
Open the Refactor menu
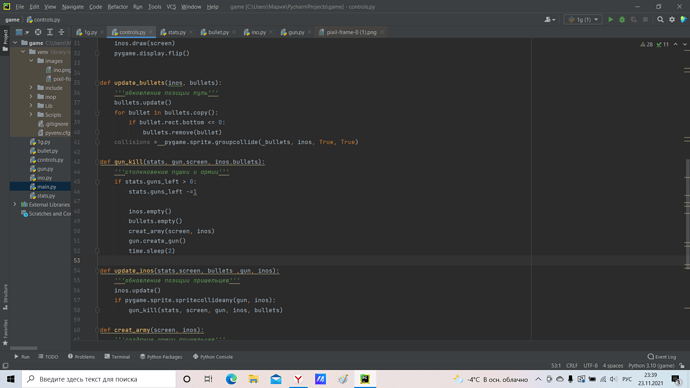(117, 7)
